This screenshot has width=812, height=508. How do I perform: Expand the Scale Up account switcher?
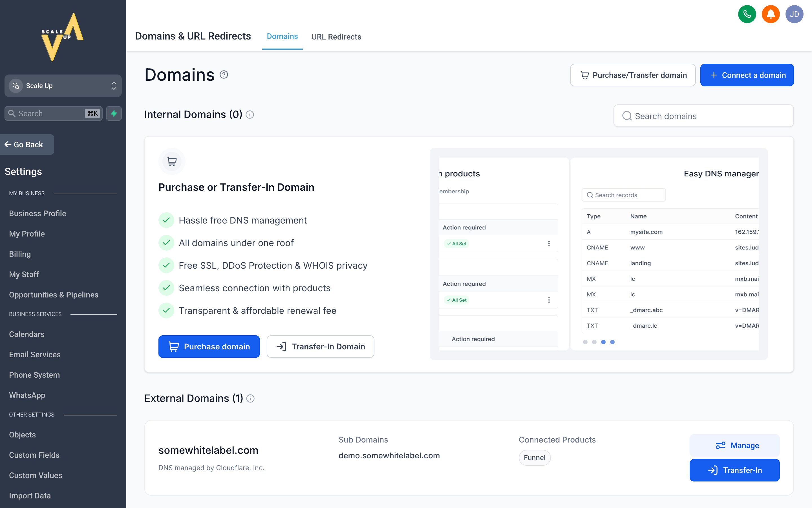(63, 86)
